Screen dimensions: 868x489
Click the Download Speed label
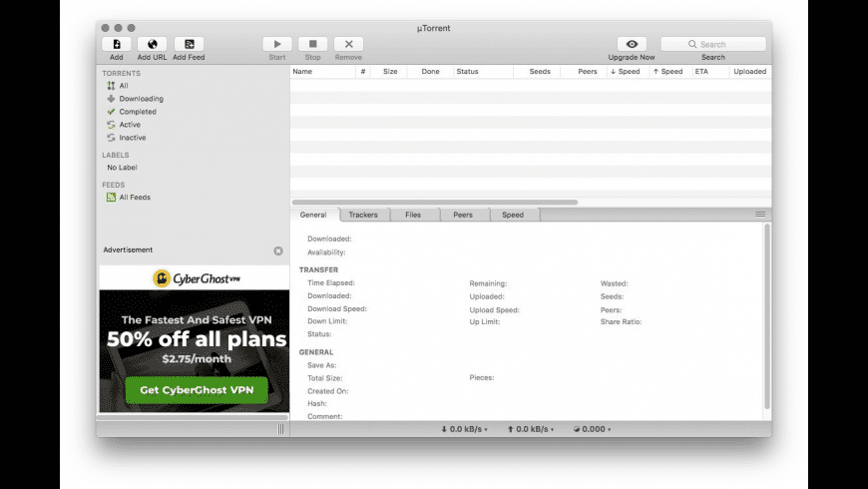[337, 309]
